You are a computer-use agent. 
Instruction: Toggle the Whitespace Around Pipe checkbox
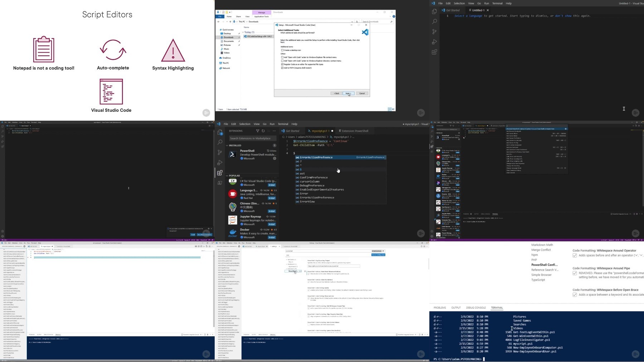point(575,273)
